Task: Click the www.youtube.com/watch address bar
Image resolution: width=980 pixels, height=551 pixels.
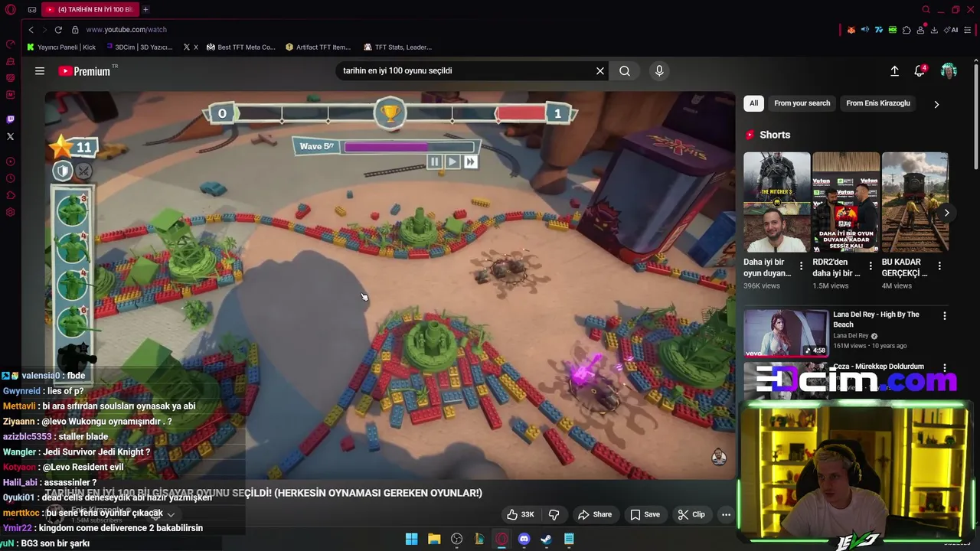Action: pyautogui.click(x=126, y=29)
